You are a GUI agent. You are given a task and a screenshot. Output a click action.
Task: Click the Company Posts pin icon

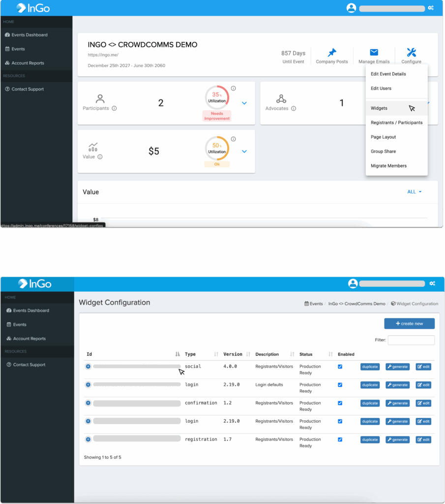(x=332, y=53)
